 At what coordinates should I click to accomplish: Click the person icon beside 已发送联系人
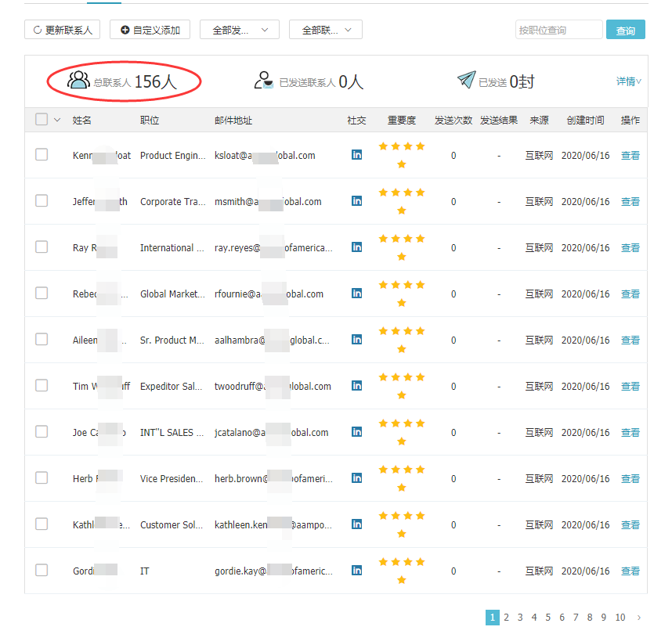(264, 79)
